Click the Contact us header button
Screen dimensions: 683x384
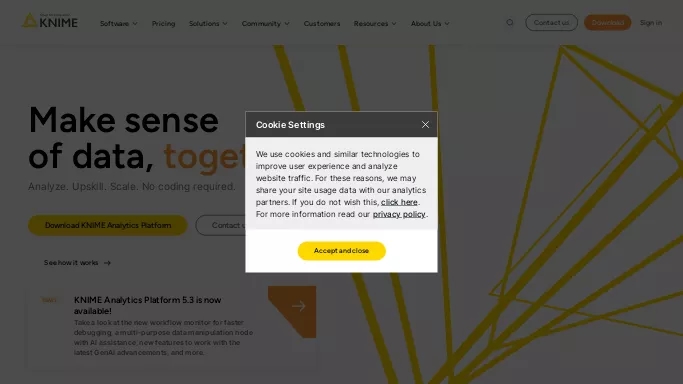551,23
